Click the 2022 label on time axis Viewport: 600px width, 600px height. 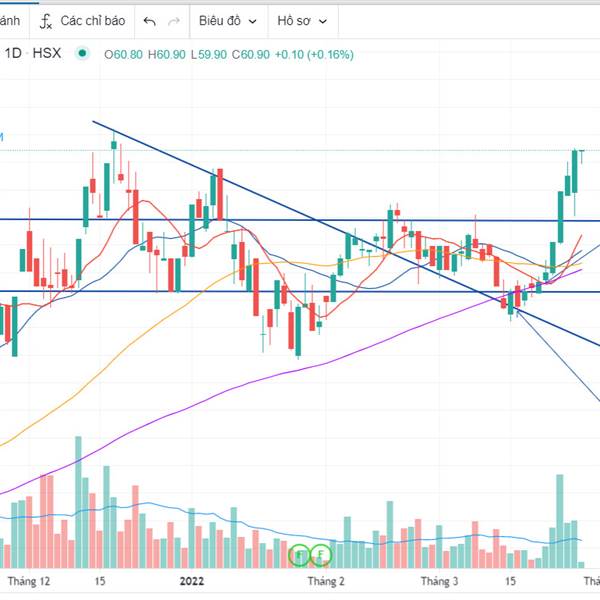192,581
